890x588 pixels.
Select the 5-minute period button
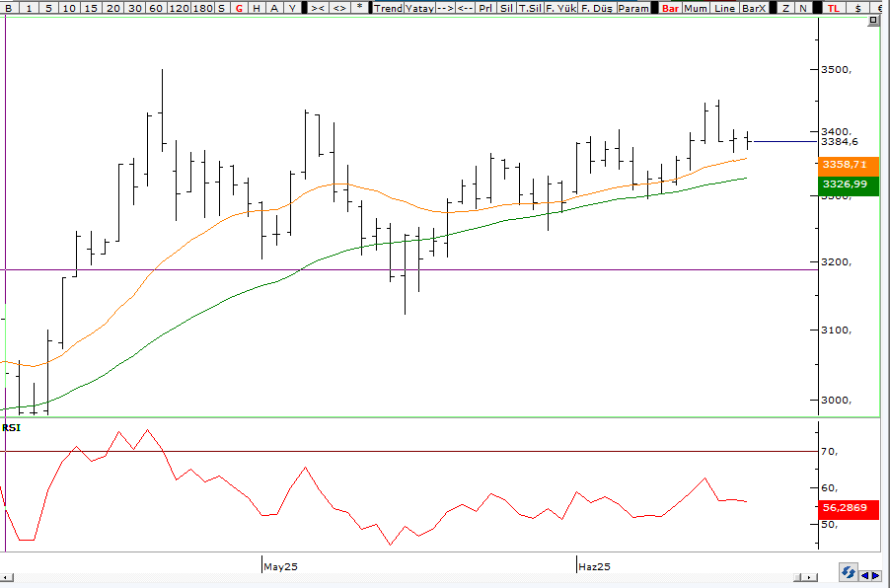click(x=48, y=8)
